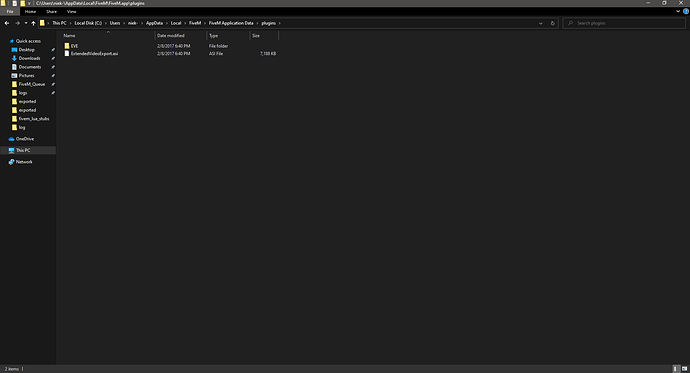This screenshot has width=690, height=373.
Task: Click FiveM Application Data breadcrumb segment
Action: coord(231,23)
